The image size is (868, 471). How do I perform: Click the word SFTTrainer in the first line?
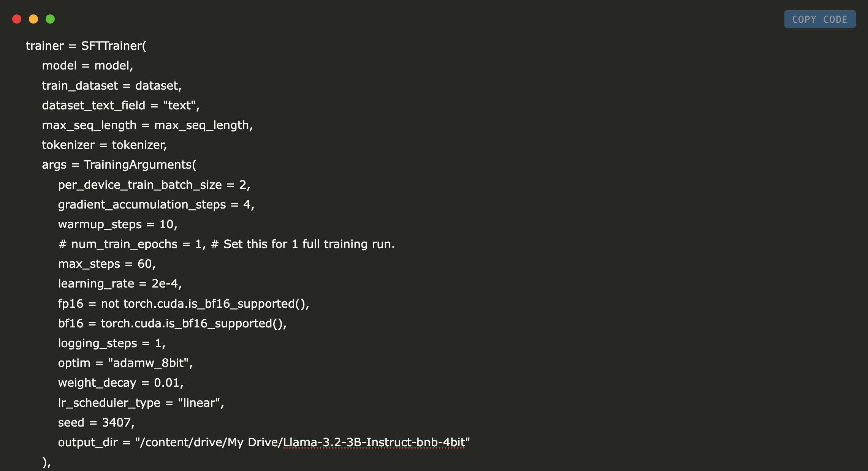coord(112,46)
